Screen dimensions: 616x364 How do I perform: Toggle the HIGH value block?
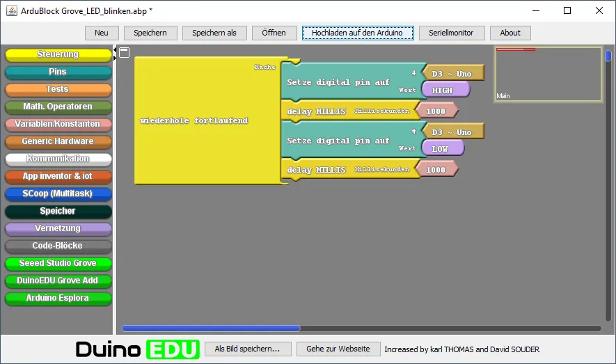[x=443, y=90]
